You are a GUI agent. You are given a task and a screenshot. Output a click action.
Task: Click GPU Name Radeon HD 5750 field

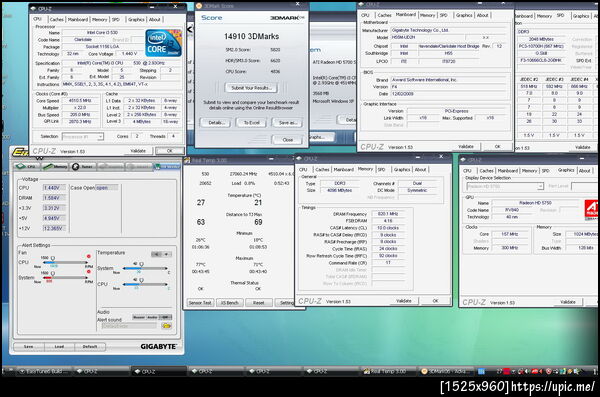[535, 203]
